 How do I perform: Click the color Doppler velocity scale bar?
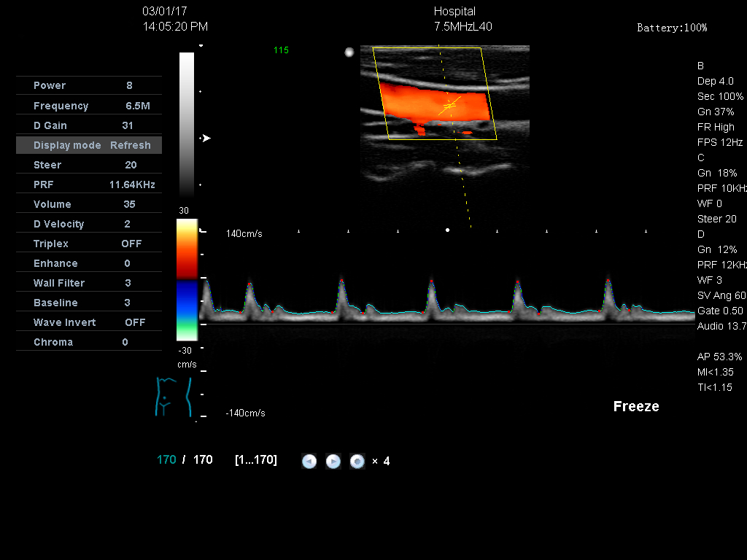tap(187, 280)
